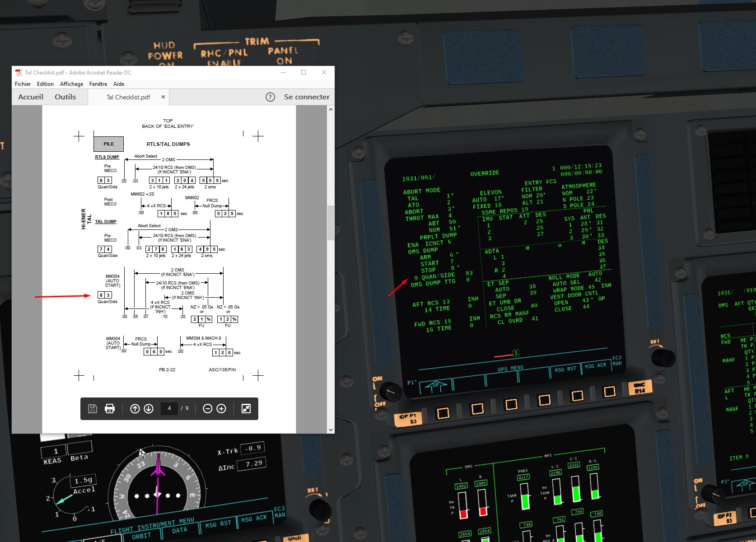Image resolution: width=756 pixels, height=542 pixels.
Task: Print the Tal Checklist PDF
Action: pos(110,409)
